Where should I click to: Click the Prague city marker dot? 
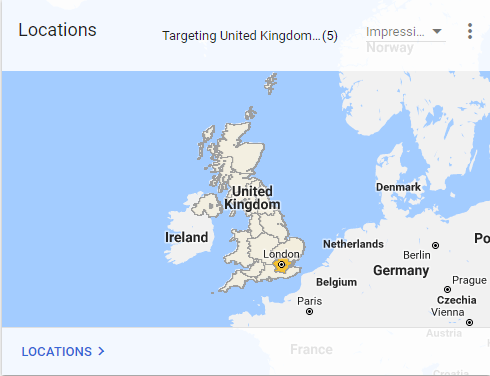click(x=447, y=289)
